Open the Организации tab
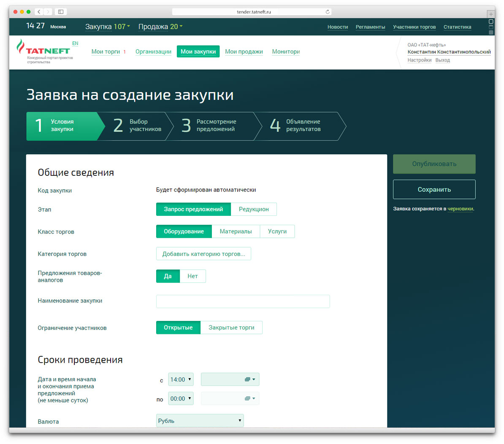Viewport: 504px width, 444px height. point(153,51)
